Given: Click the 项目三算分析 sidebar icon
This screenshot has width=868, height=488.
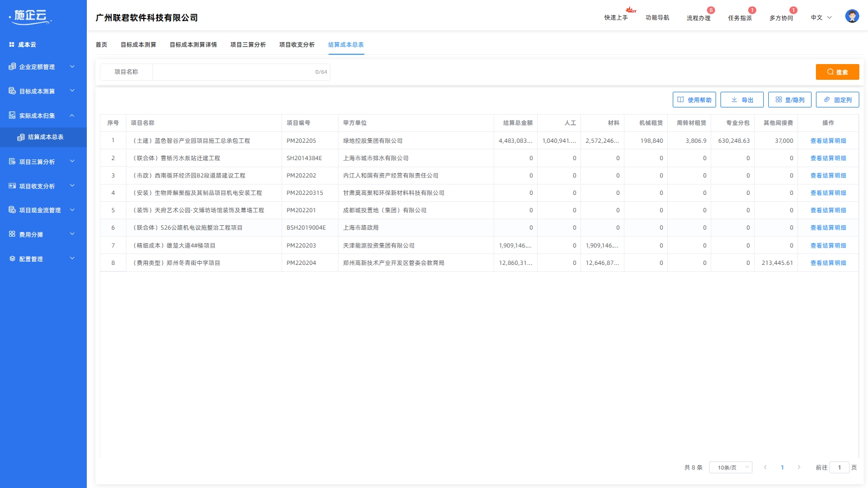Looking at the screenshot, I should tap(12, 162).
